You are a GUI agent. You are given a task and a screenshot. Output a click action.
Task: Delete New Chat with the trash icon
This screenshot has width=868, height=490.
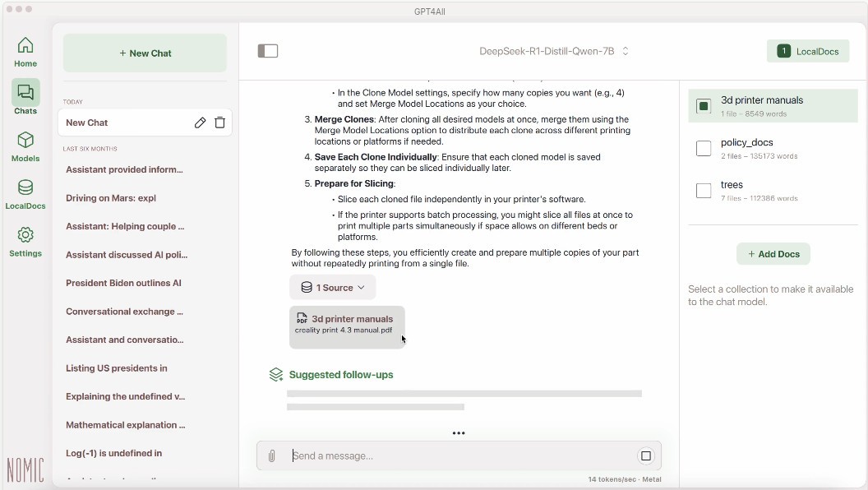(219, 123)
